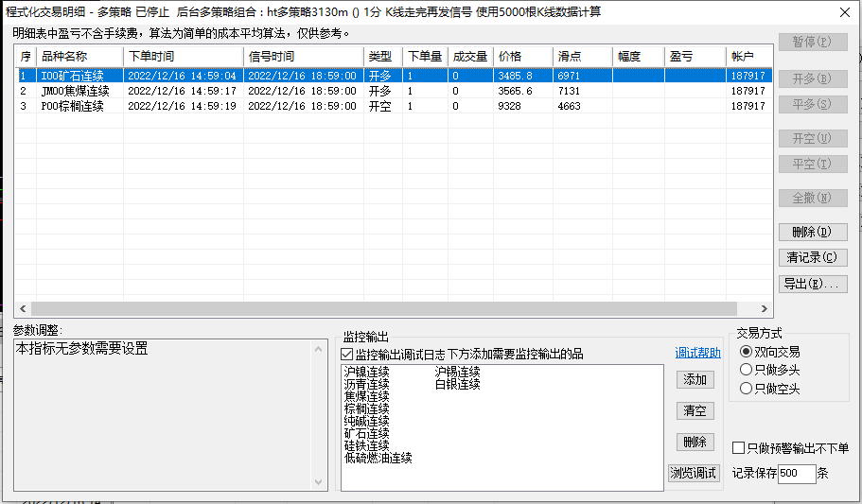Image resolution: width=862 pixels, height=504 pixels.
Task: Click the 导出(E)... button
Action: (813, 284)
